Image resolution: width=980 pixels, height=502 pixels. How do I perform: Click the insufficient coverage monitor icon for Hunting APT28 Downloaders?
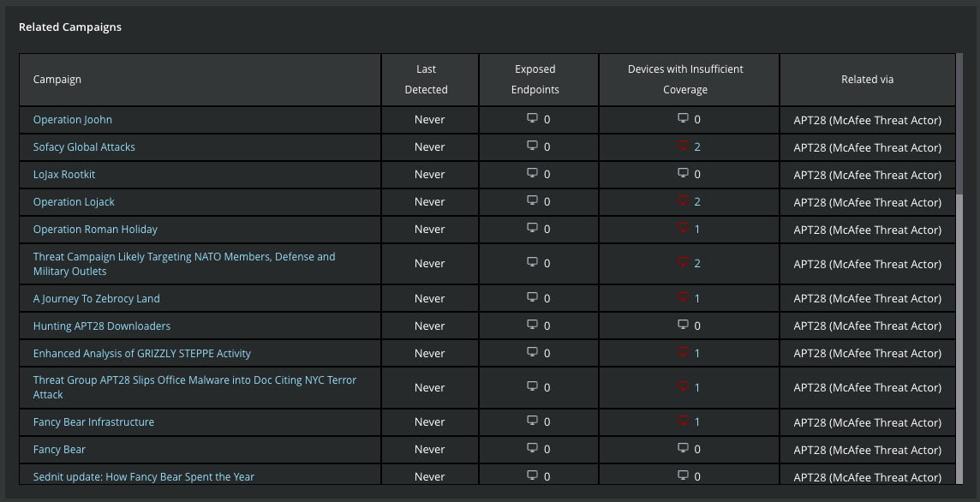(x=683, y=325)
